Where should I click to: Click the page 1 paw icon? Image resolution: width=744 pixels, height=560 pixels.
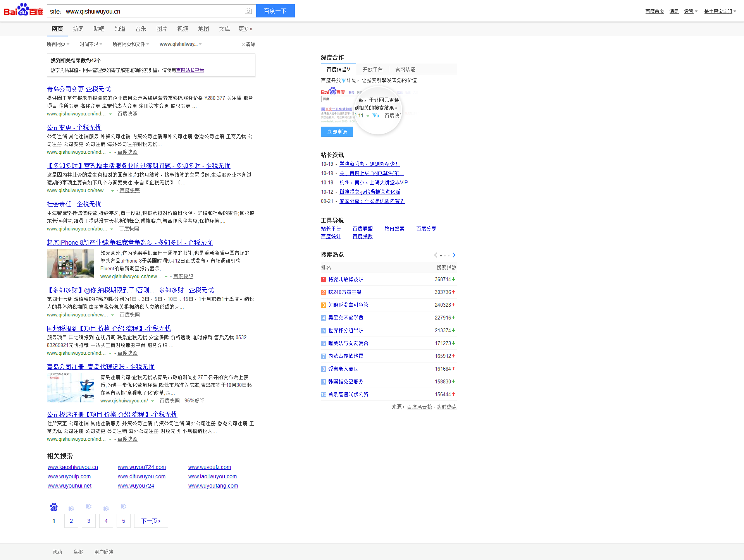pos(54,507)
